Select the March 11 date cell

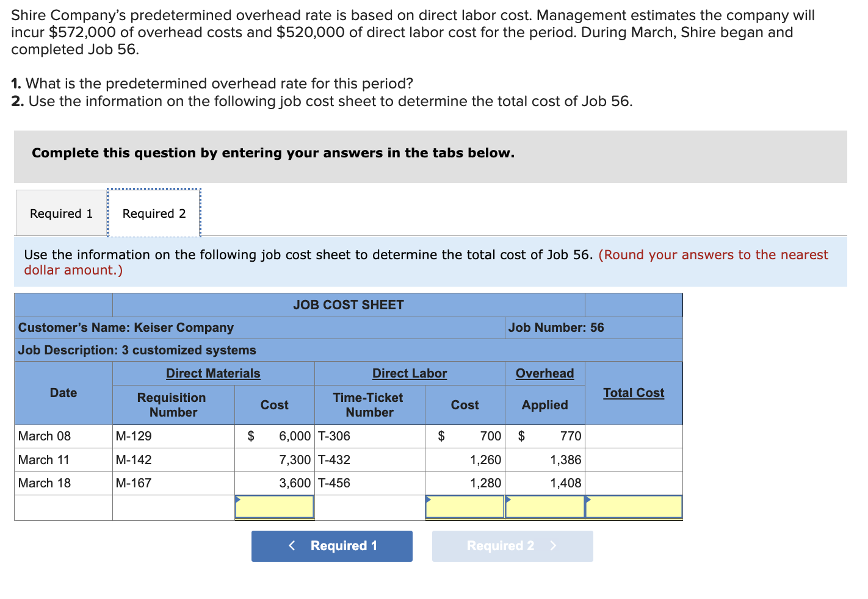[x=63, y=460]
